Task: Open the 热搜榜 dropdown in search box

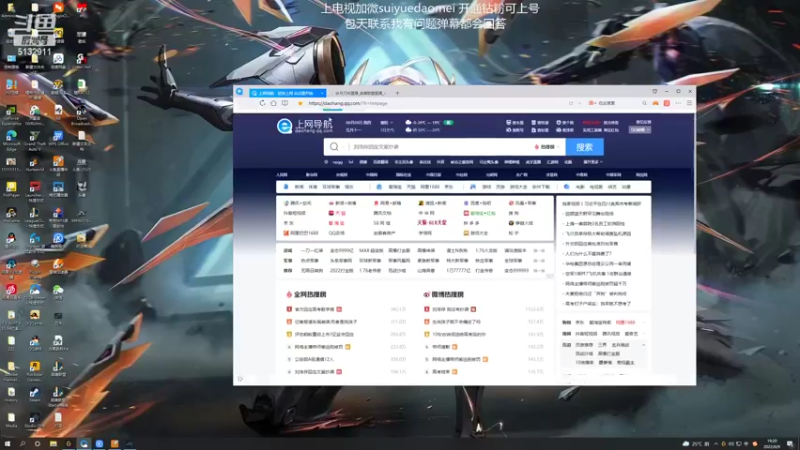Action: [546, 147]
